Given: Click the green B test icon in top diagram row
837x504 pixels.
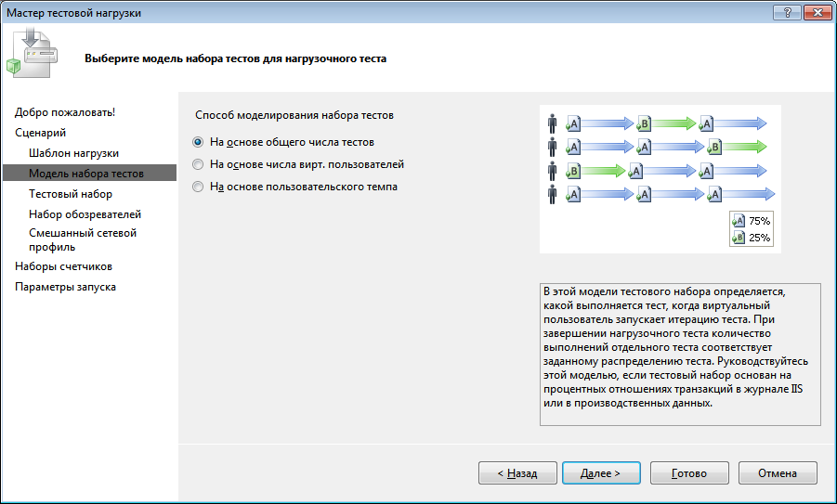Looking at the screenshot, I should click(x=644, y=123).
